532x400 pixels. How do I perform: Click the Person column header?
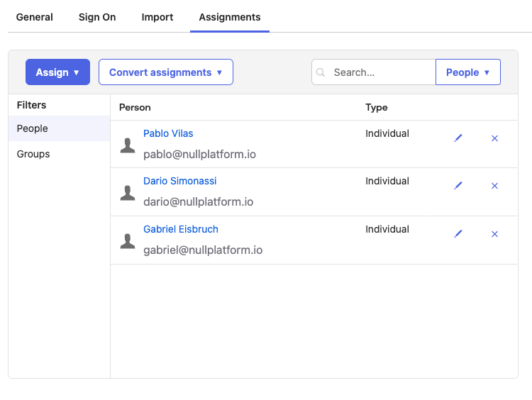(x=135, y=108)
